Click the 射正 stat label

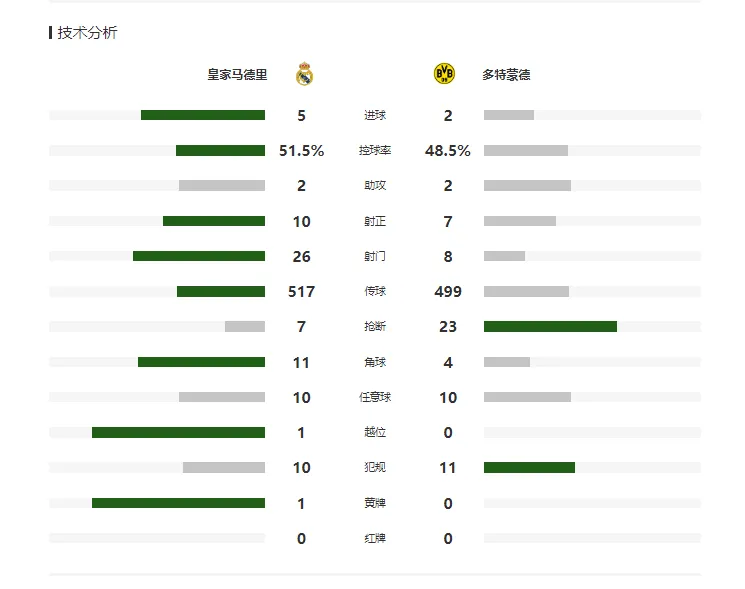tap(375, 221)
